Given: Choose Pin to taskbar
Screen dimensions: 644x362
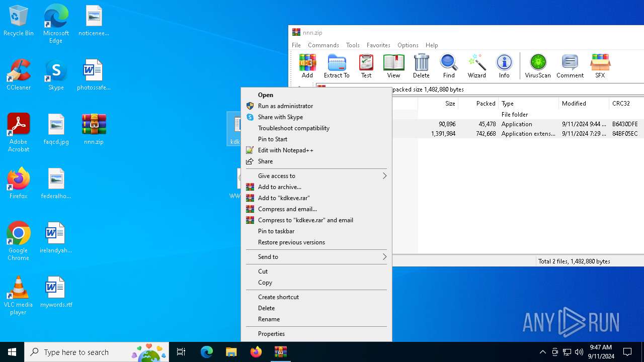Looking at the screenshot, I should 316,231.
